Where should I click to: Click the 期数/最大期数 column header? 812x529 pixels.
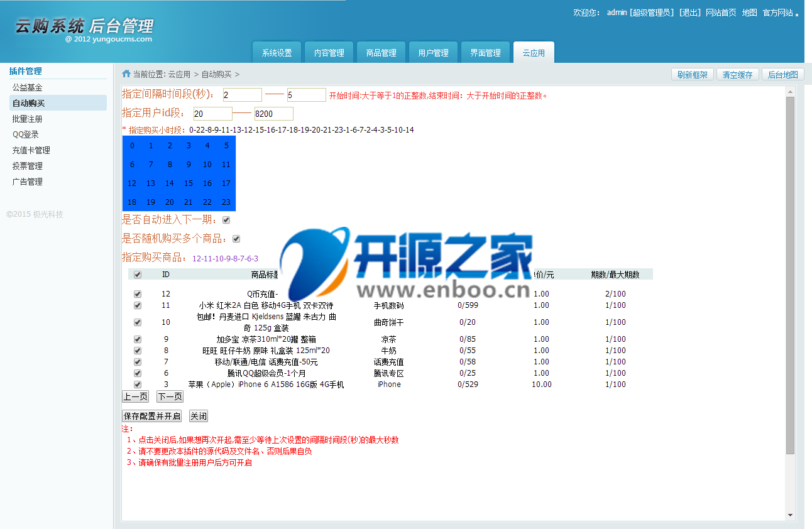tap(615, 275)
